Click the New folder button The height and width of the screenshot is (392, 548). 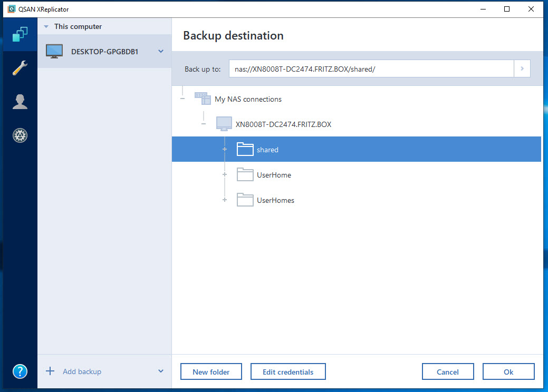click(211, 372)
